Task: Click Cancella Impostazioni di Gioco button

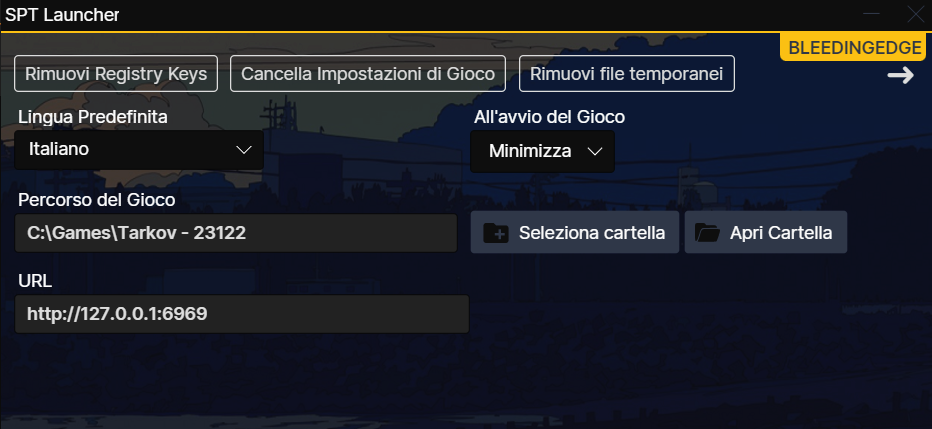Action: tap(368, 74)
